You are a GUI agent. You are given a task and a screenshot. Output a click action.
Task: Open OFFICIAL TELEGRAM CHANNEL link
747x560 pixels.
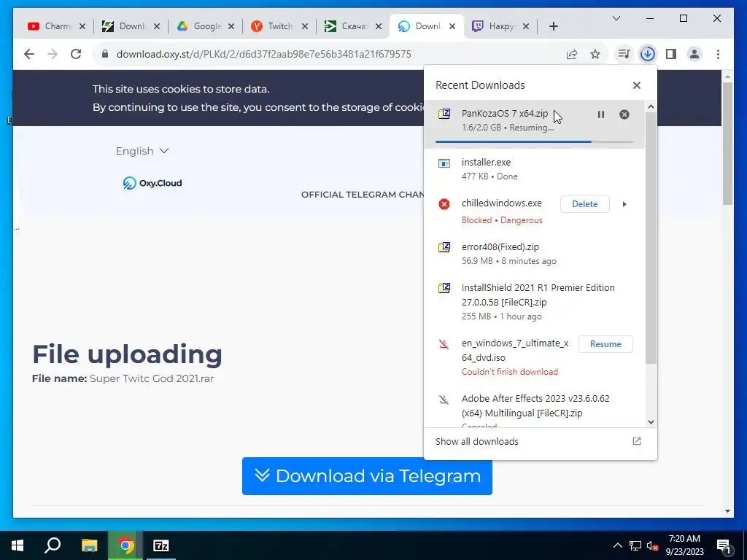pos(363,194)
